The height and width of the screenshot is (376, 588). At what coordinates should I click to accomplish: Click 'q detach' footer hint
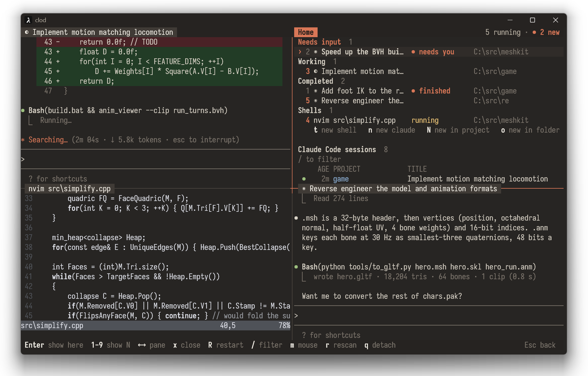coord(380,345)
